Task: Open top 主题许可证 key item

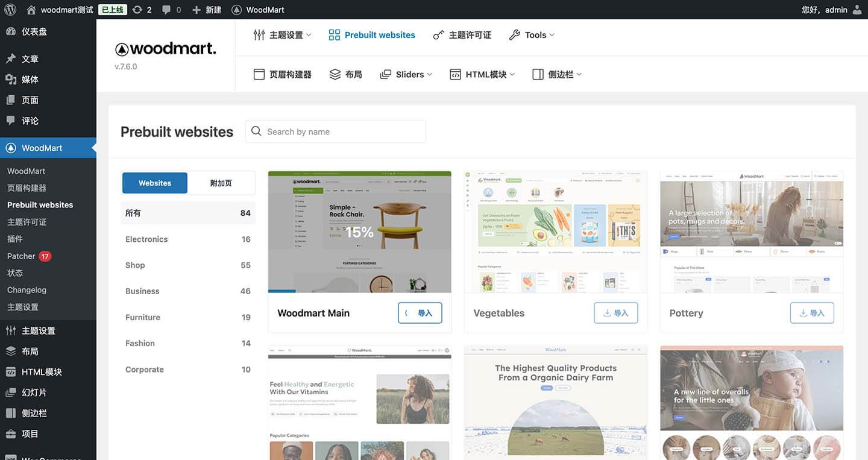Action: [462, 35]
